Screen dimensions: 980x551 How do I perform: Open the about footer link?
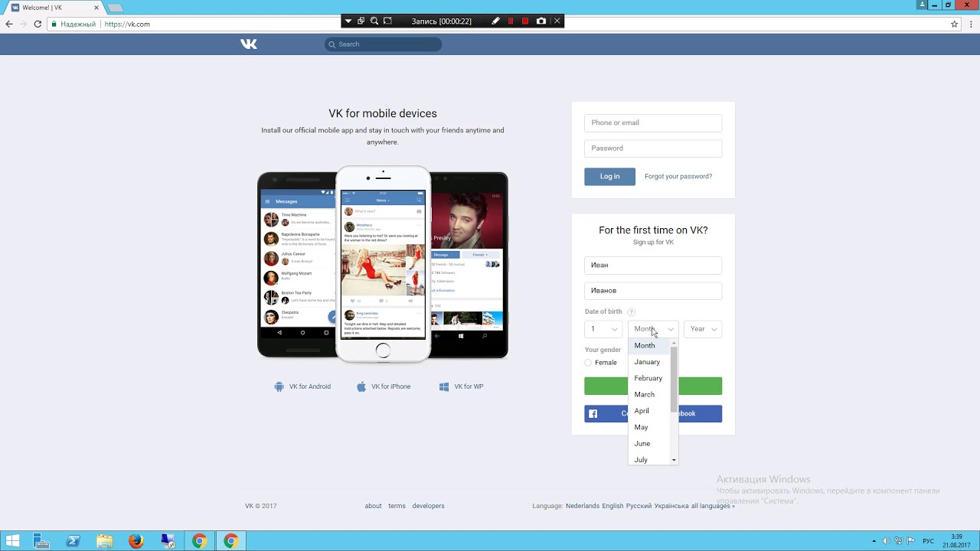coord(373,506)
